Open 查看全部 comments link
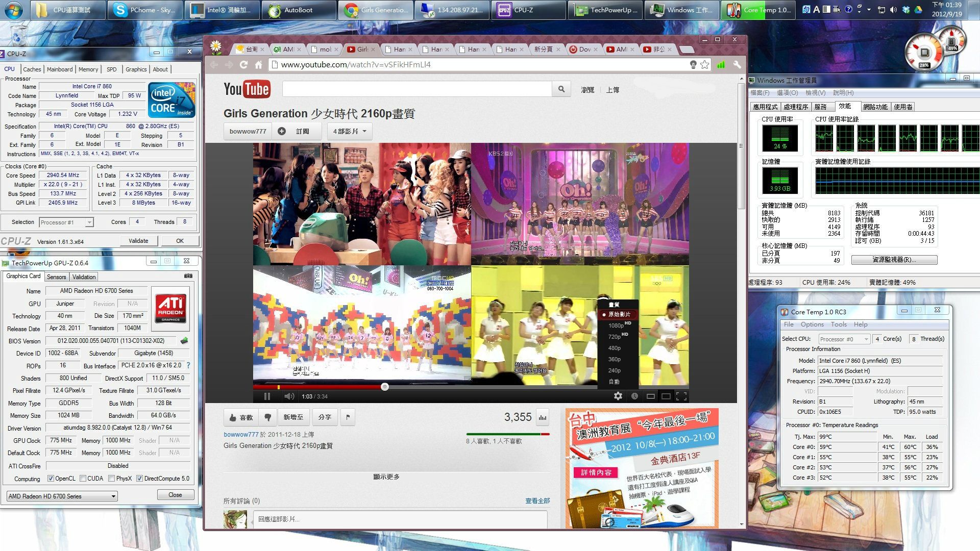980x551 pixels. click(x=537, y=501)
